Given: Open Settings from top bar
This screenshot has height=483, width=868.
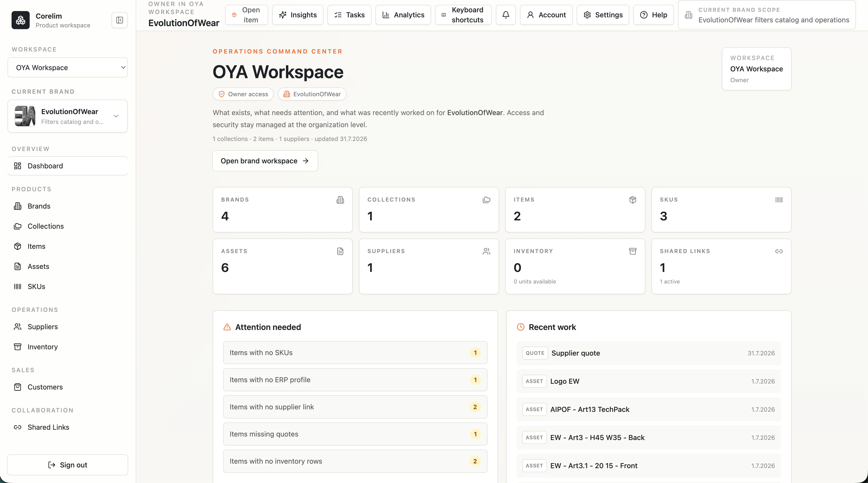Looking at the screenshot, I should tap(603, 15).
